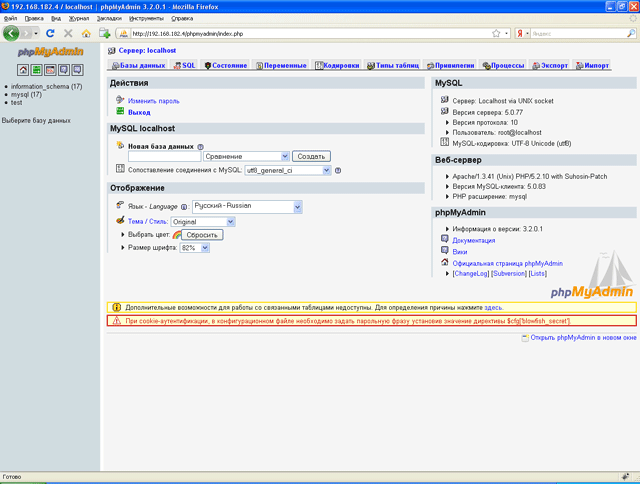640x484 pixels.
Task: Click help icon next to Новая база данных
Action: (x=200, y=147)
